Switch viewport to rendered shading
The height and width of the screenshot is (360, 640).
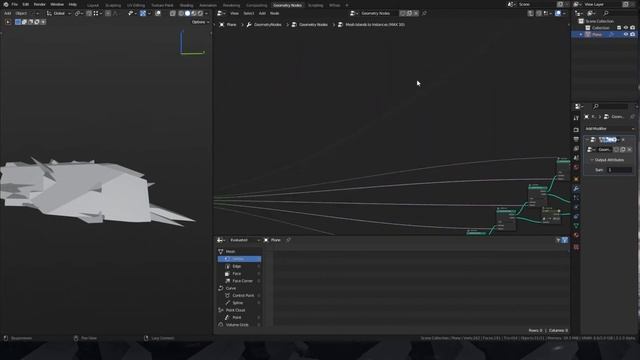pyautogui.click(x=200, y=13)
